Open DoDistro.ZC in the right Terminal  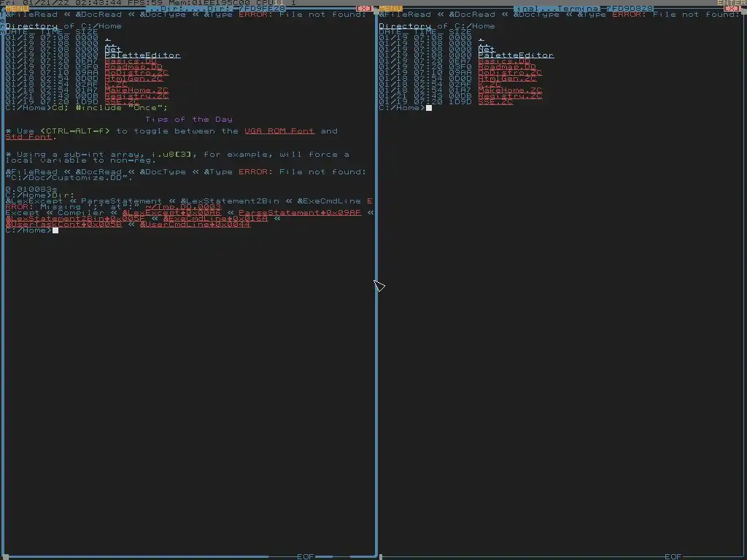coord(510,72)
